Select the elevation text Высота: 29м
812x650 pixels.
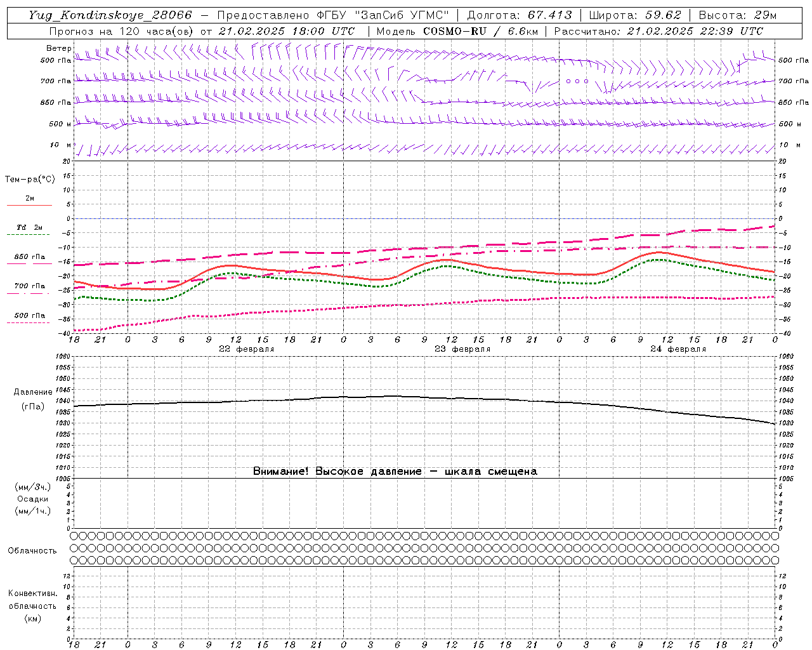pos(737,15)
